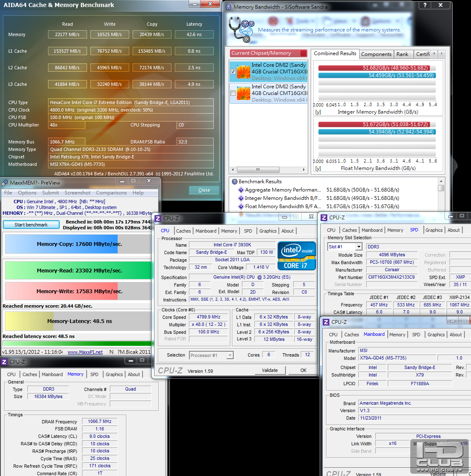This screenshot has height=476, width=471.
Task: Click the CPU-Z Z icon in the CPU tab window
Action: point(158,218)
